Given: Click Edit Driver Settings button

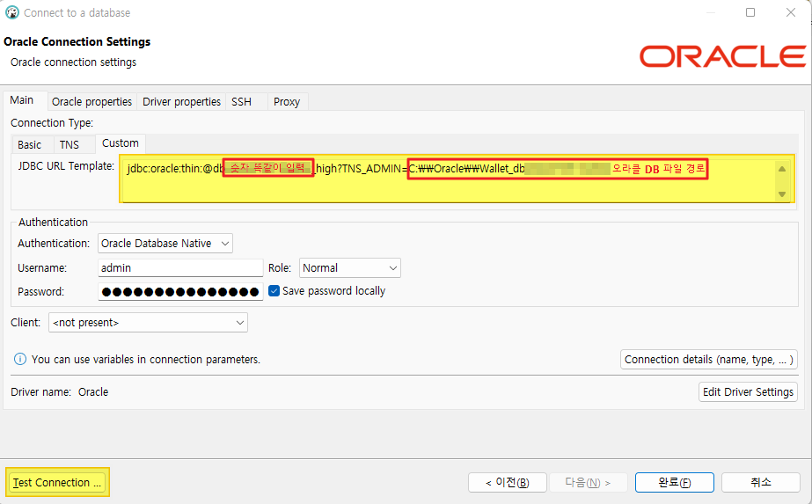Looking at the screenshot, I should click(x=748, y=392).
